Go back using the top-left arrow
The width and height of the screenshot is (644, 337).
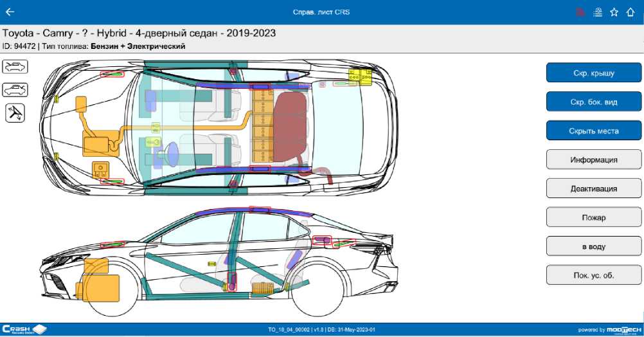pyautogui.click(x=10, y=12)
